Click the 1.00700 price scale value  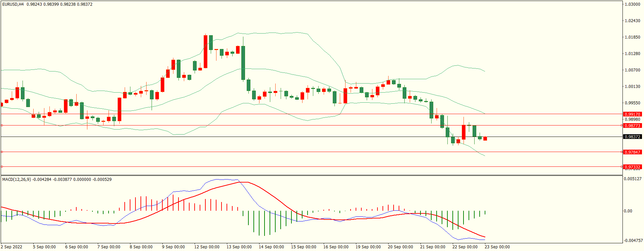point(632,70)
